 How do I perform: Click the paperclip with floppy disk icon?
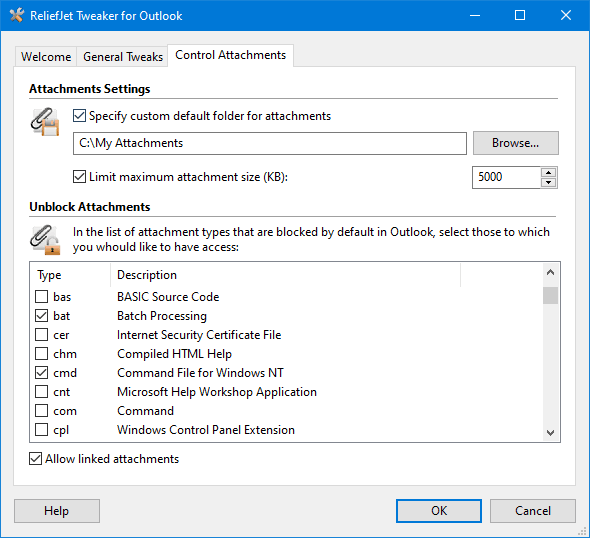click(45, 122)
